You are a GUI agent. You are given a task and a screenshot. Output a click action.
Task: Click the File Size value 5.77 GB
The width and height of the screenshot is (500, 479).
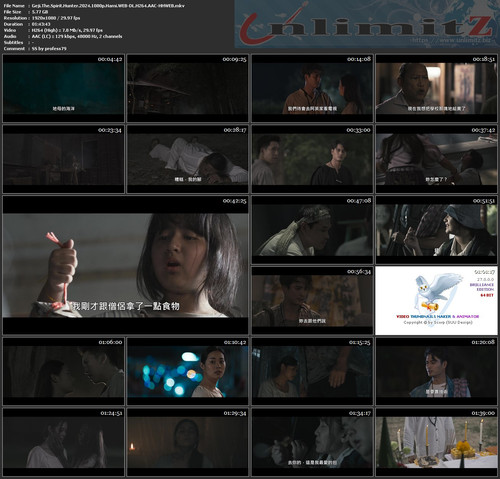[x=40, y=12]
